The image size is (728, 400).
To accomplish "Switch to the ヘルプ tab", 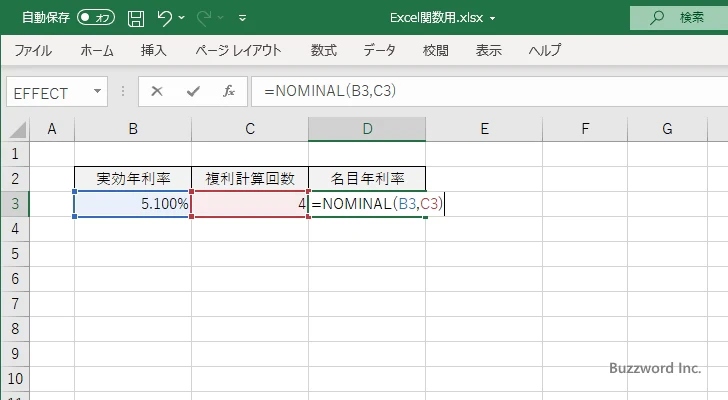I will point(545,50).
